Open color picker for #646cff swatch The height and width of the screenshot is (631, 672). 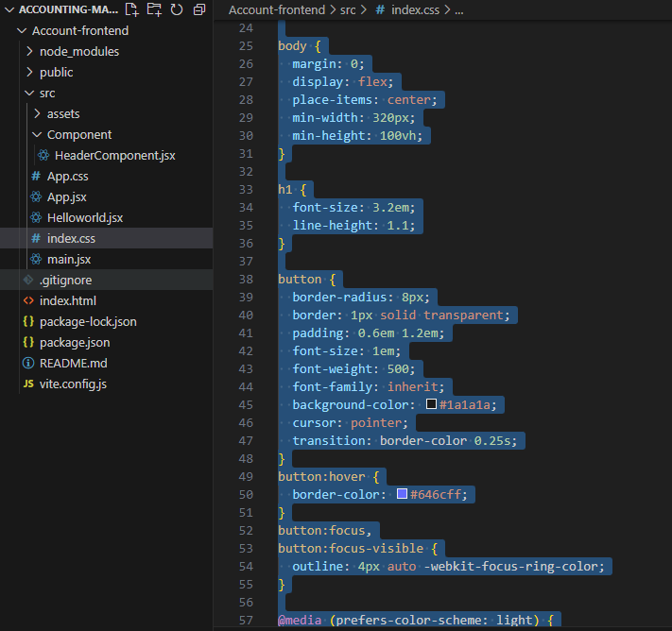tap(402, 493)
